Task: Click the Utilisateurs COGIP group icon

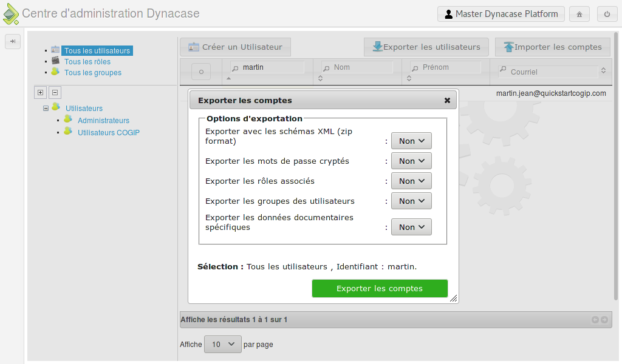Action: [68, 130]
